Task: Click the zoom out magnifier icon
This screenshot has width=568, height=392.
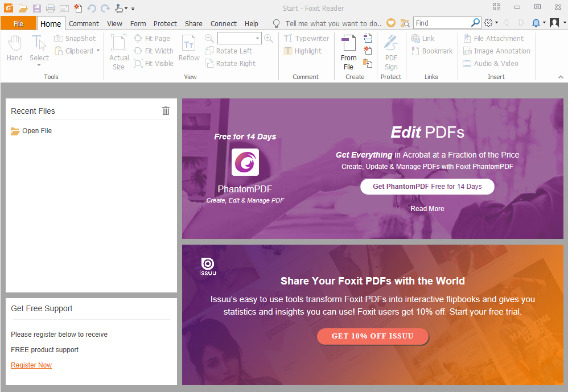Action: click(209, 38)
